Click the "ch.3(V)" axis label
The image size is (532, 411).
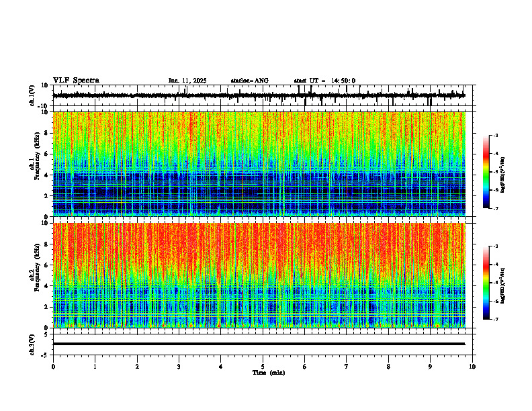click(32, 345)
